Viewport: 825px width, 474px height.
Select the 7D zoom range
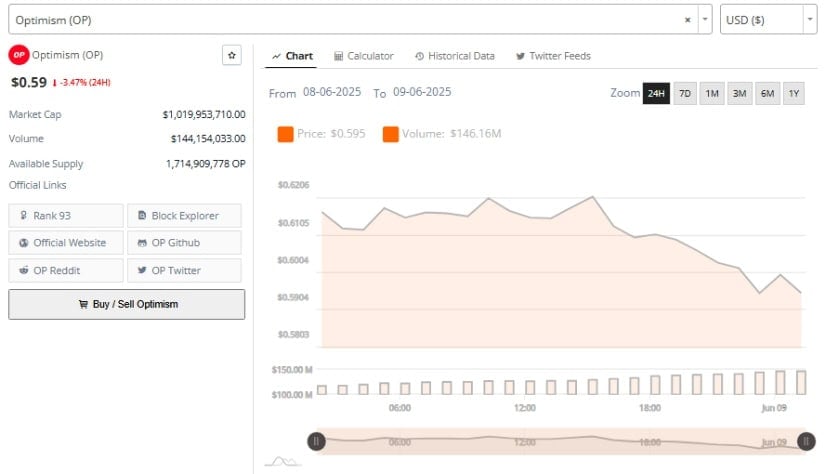point(685,94)
